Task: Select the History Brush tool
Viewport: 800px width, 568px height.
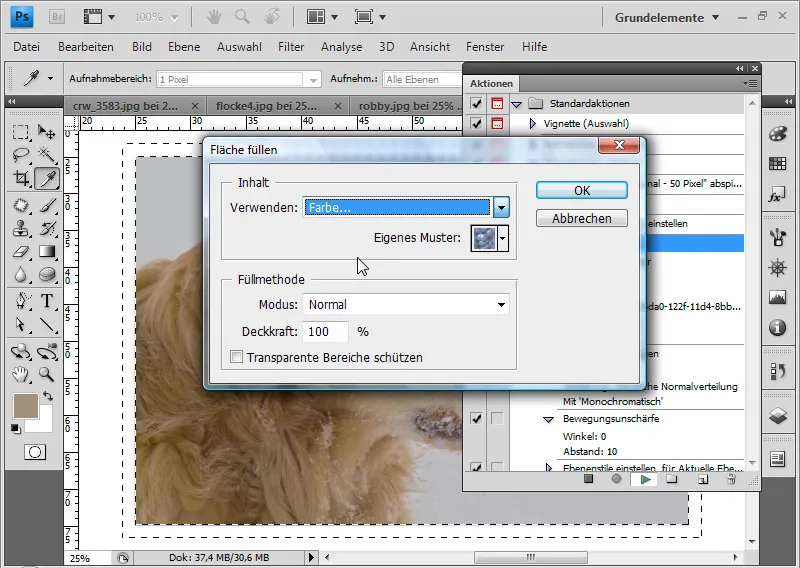Action: (x=47, y=229)
